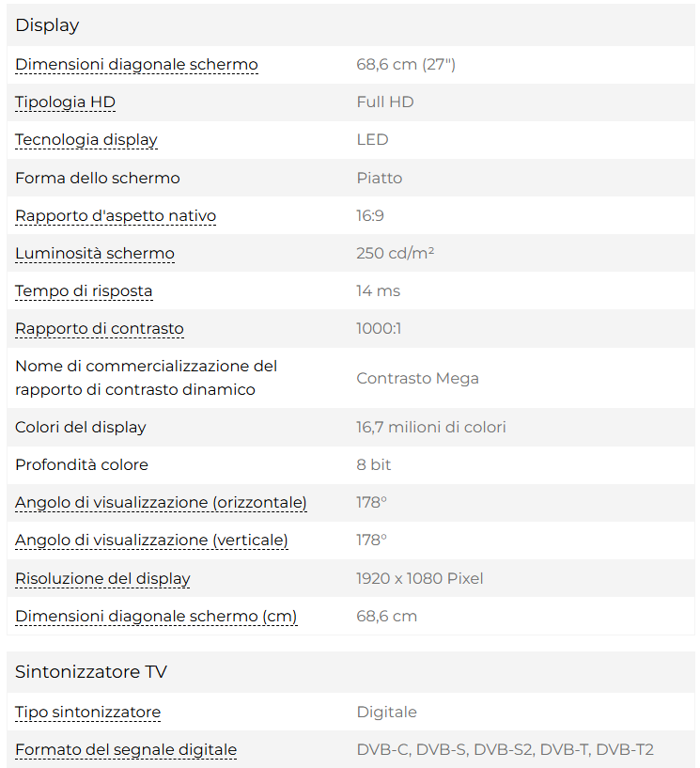The height and width of the screenshot is (768, 700).
Task: Click "Dimensioni diagonale schermo (cm)" label
Action: [156, 617]
